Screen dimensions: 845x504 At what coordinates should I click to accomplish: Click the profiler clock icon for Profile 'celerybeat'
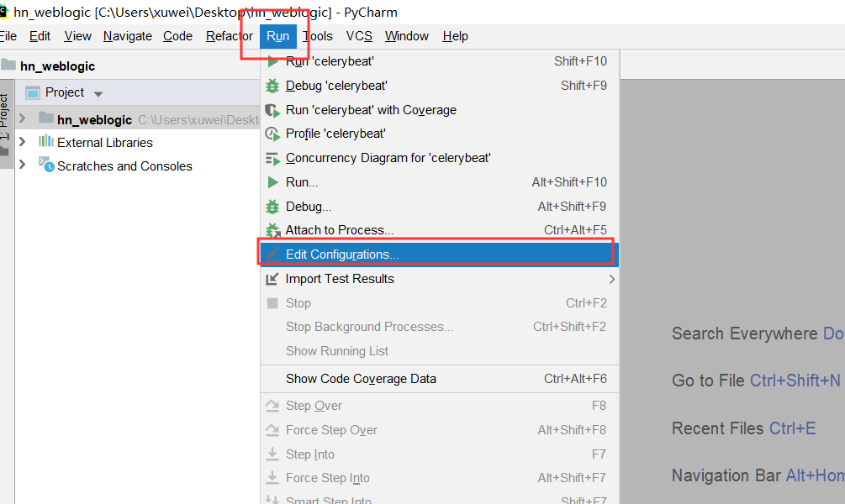point(271,133)
